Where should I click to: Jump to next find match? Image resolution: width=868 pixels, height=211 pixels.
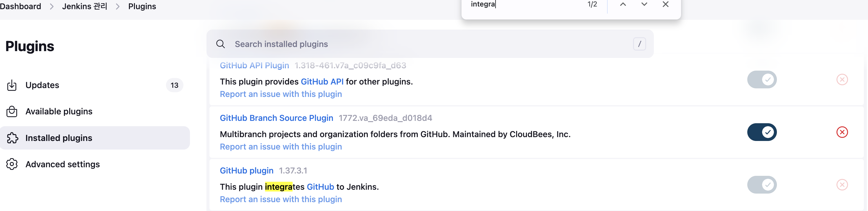tap(644, 4)
